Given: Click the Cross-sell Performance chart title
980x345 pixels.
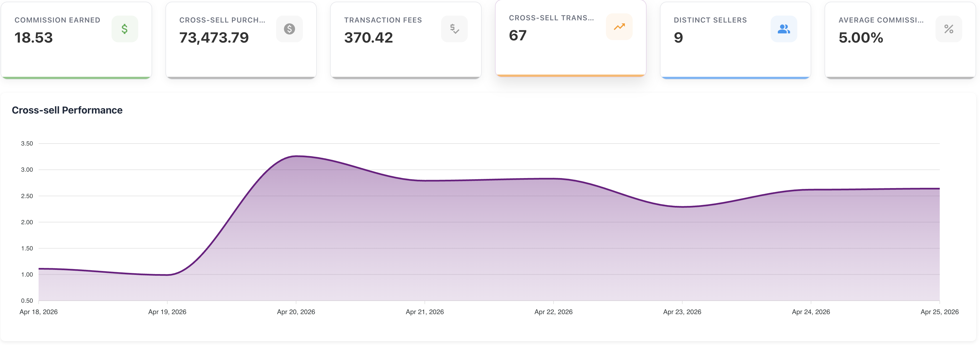Looking at the screenshot, I should tap(67, 110).
